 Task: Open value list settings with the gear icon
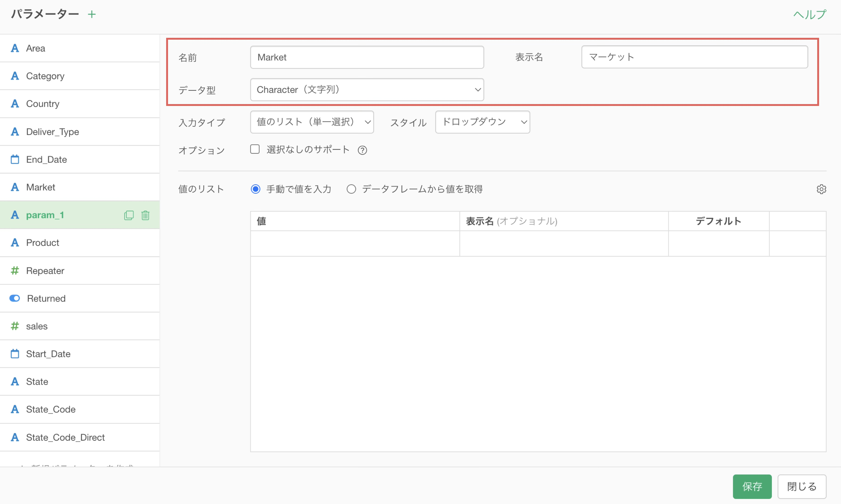coord(821,189)
